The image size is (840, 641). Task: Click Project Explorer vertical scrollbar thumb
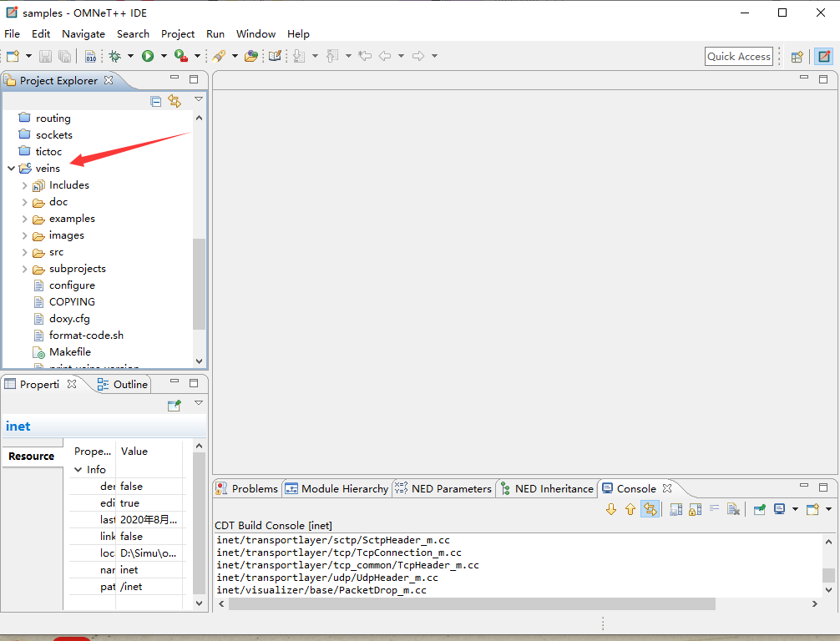(x=199, y=284)
